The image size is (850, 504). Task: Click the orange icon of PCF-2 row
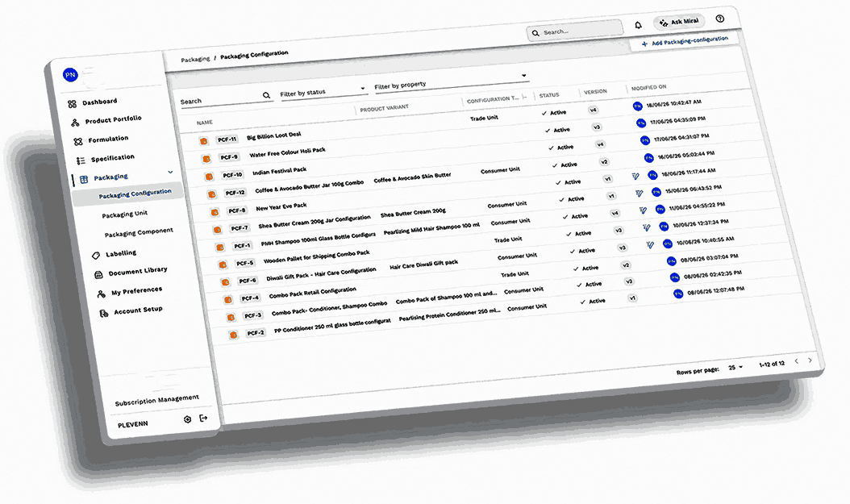click(233, 335)
